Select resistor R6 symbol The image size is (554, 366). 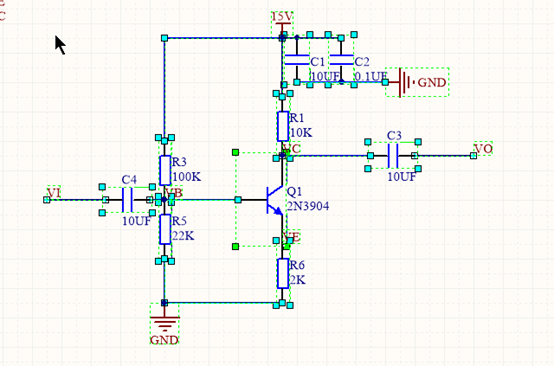click(x=283, y=273)
